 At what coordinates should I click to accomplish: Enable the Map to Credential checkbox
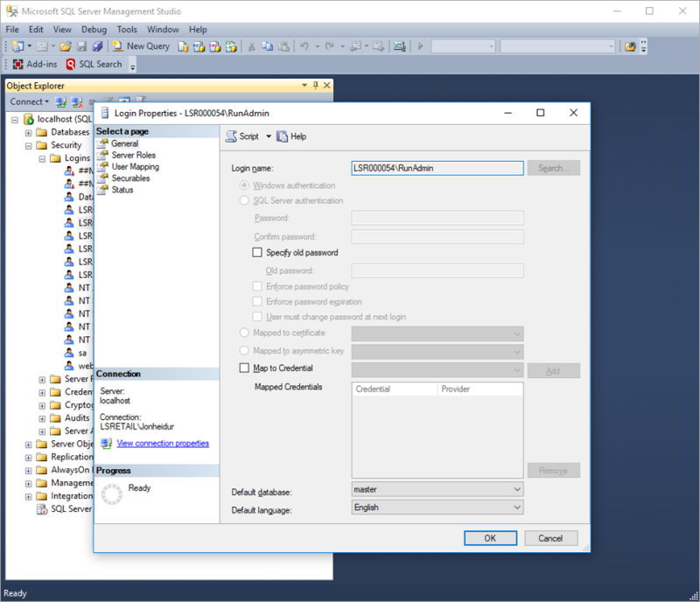click(244, 369)
